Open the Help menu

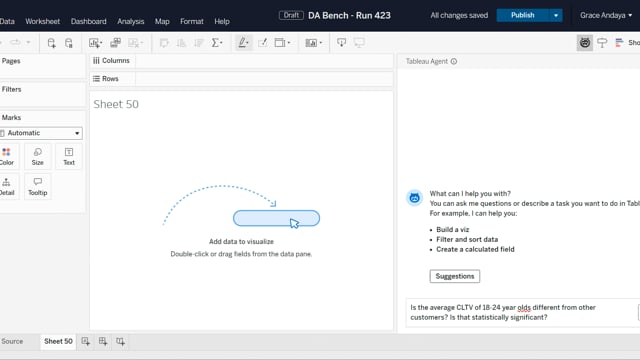coord(222,21)
